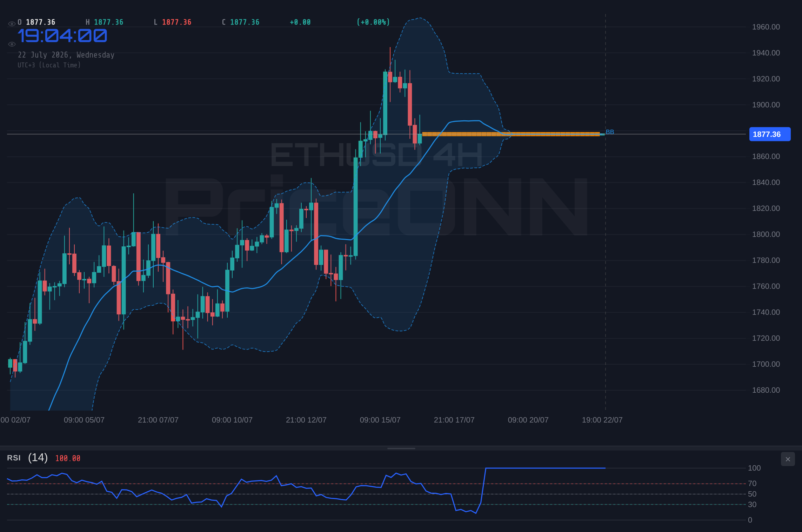Viewport: 802px width, 532px height.
Task: Click the 19:04:00 clock display
Action: click(62, 36)
